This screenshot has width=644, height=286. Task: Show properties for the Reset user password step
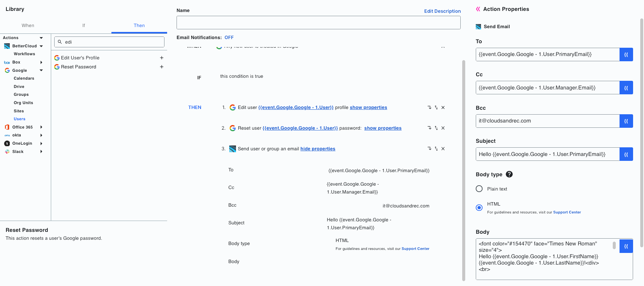383,128
